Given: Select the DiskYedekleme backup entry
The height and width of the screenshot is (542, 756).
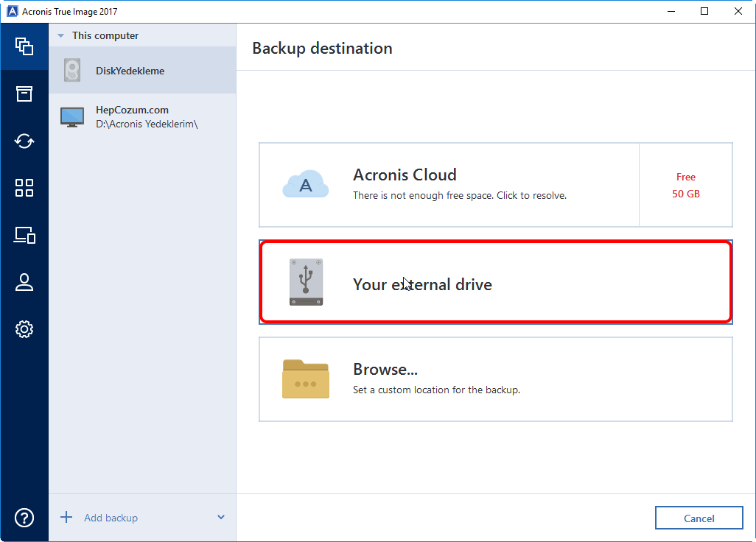Looking at the screenshot, I should click(142, 71).
